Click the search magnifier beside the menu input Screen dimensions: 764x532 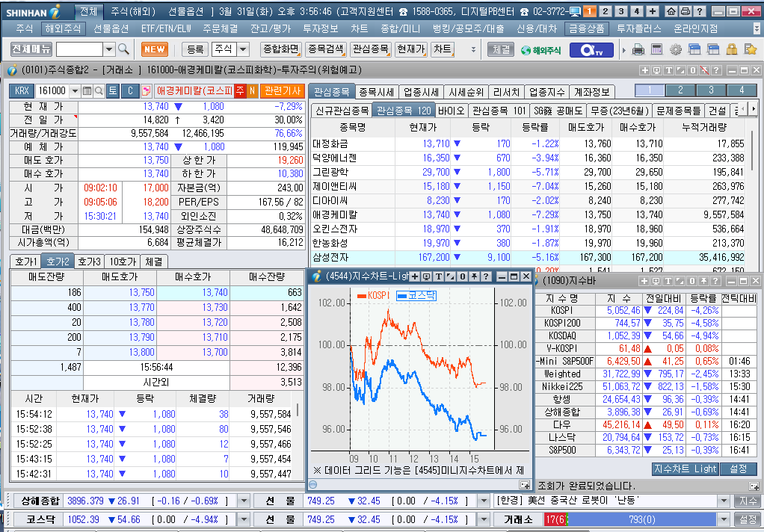pyautogui.click(x=123, y=49)
